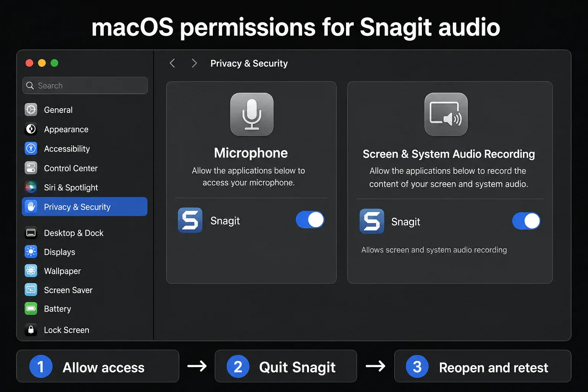Click the green zoom window button
The height and width of the screenshot is (392, 588).
54,63
